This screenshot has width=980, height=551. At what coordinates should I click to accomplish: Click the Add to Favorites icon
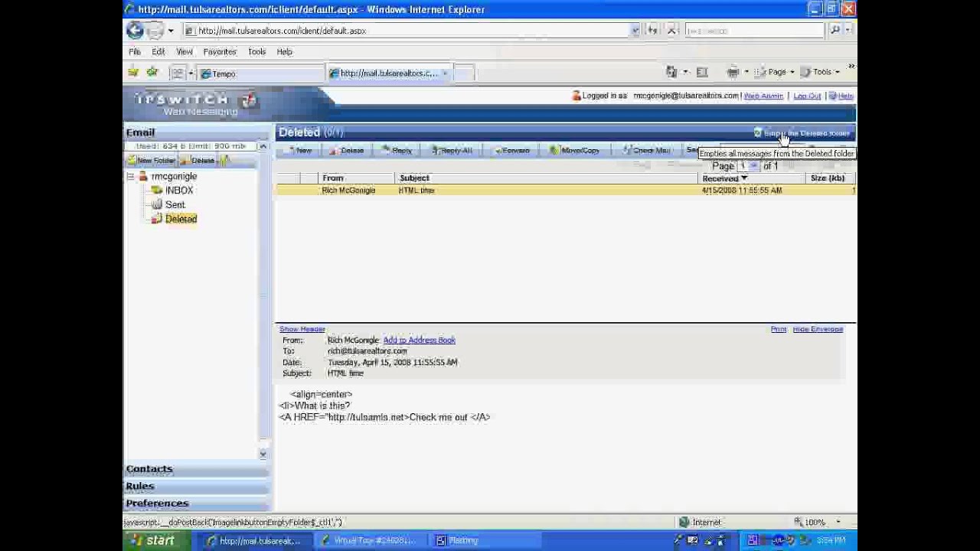pyautogui.click(x=152, y=73)
